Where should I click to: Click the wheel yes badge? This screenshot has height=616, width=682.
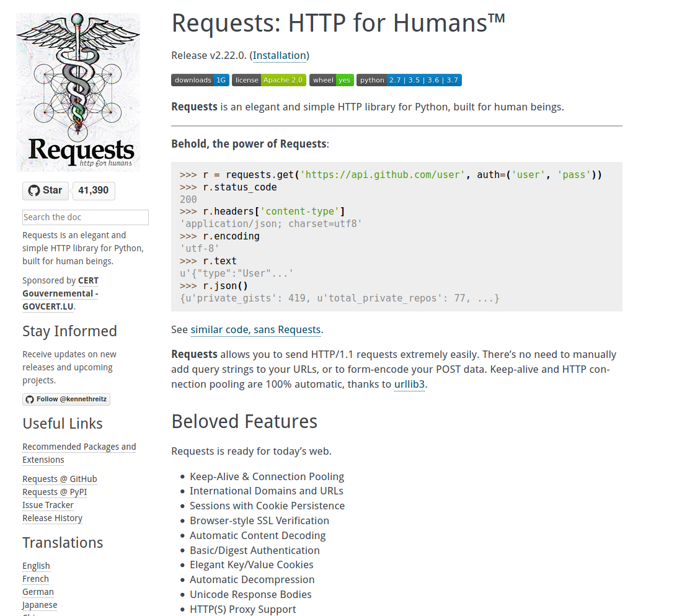pos(332,80)
